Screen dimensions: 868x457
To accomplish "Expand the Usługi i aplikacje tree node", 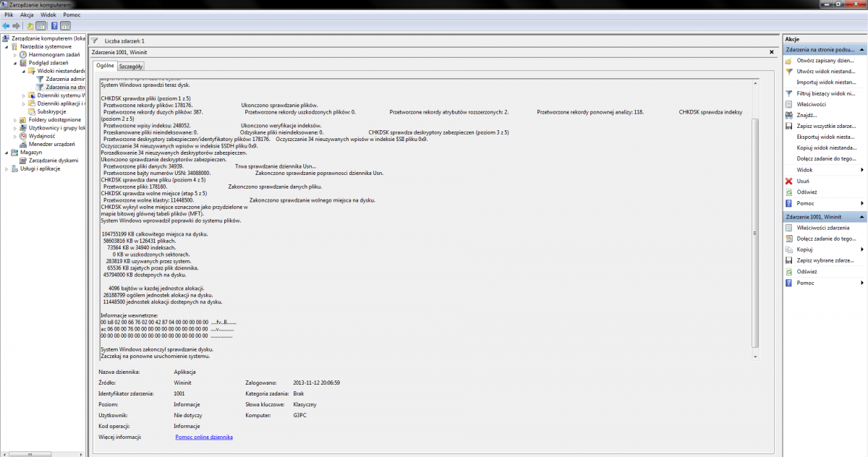I will coord(7,168).
